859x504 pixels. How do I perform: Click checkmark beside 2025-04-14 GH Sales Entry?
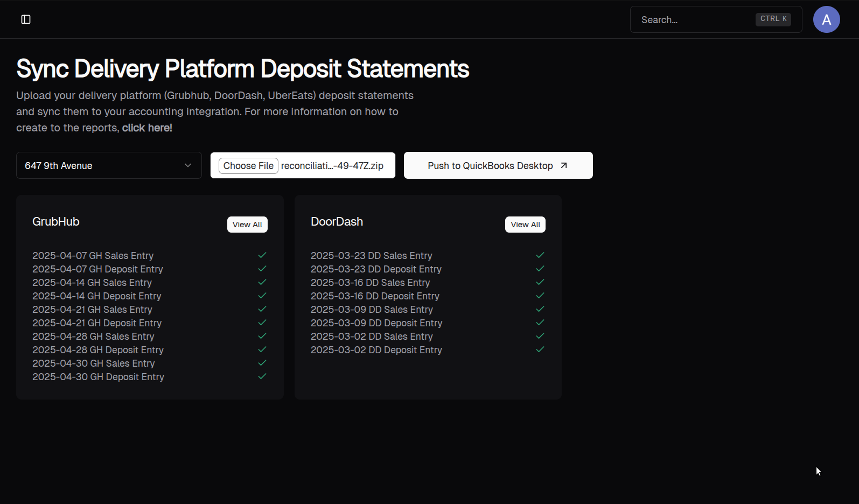point(262,282)
